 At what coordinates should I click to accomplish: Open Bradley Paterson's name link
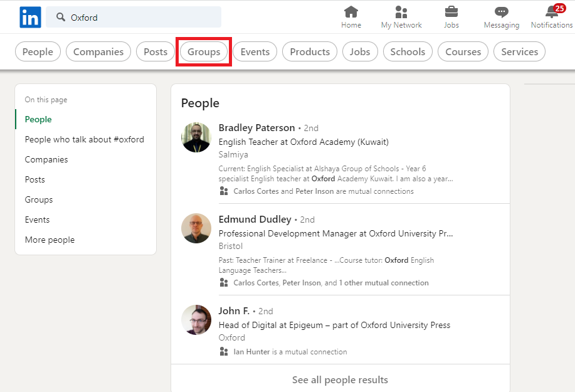point(256,127)
